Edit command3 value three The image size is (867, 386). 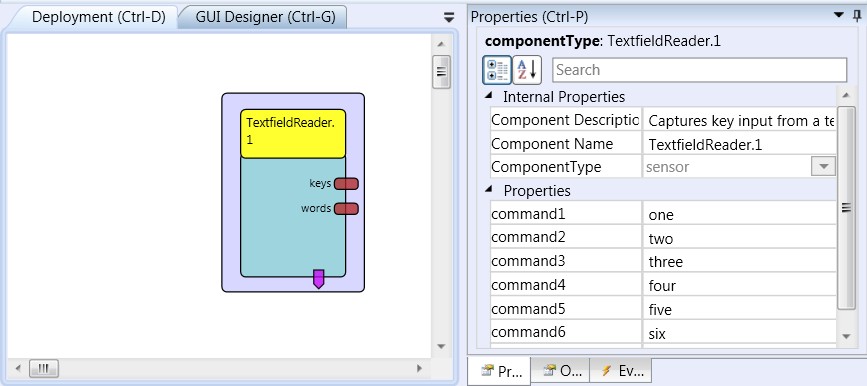[x=739, y=261]
